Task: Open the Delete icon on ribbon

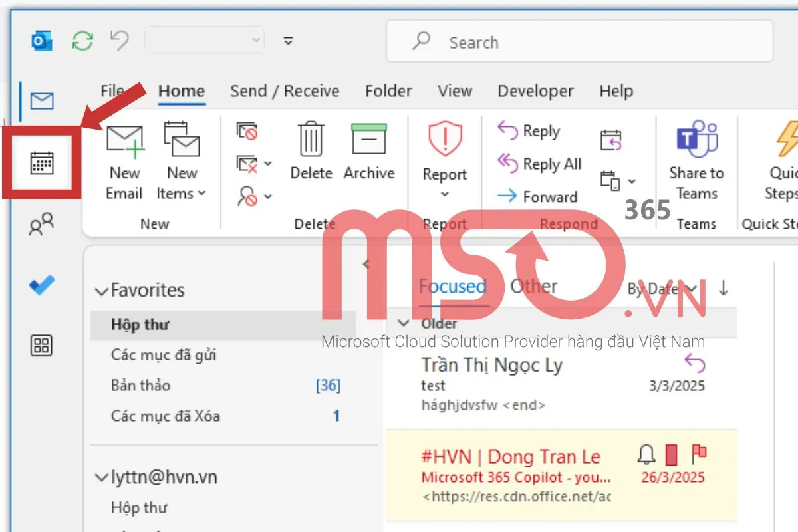Action: [x=311, y=140]
